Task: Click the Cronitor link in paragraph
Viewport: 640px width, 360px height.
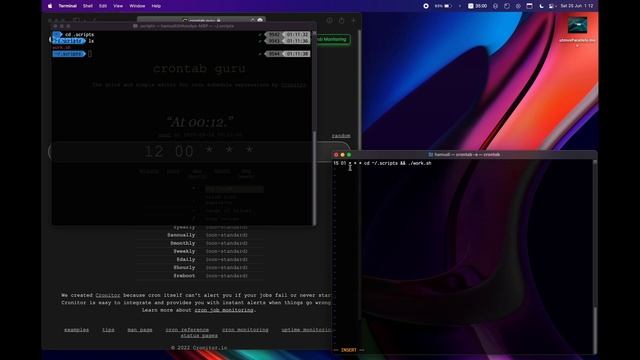Action: [x=108, y=295]
